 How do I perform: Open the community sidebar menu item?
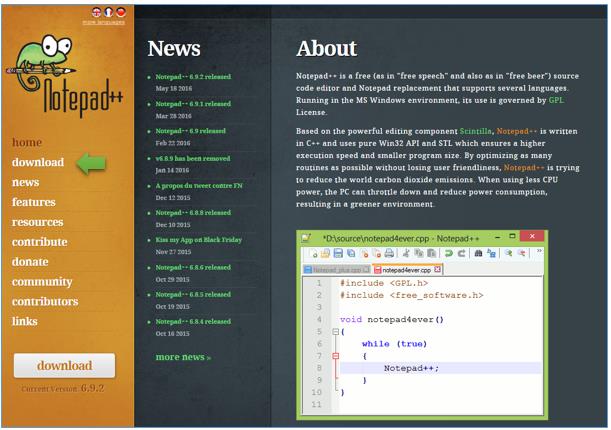42,282
